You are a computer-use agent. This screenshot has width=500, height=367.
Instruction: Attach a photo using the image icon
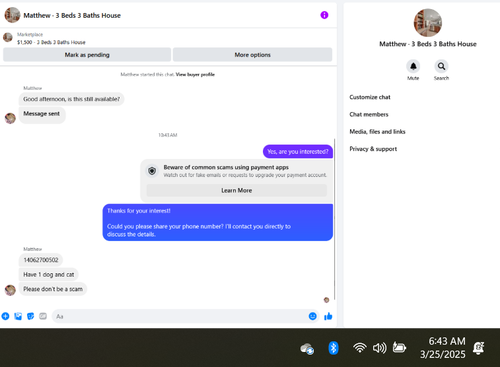18,316
